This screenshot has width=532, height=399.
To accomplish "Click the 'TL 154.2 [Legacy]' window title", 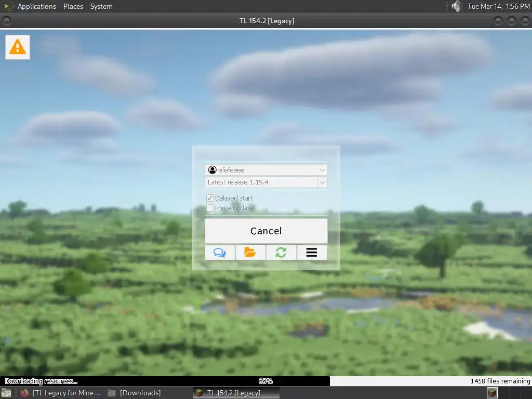I will pyautogui.click(x=267, y=21).
